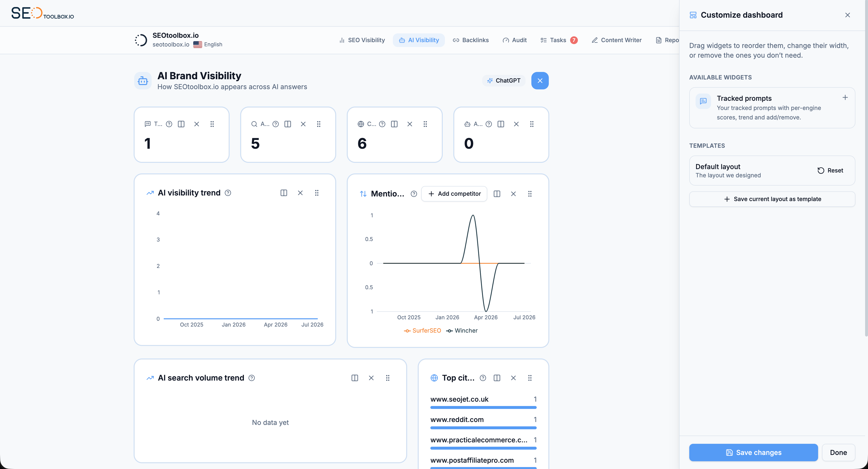This screenshot has height=469, width=868.
Task: Close the Customize dashboard panel
Action: [x=847, y=15]
